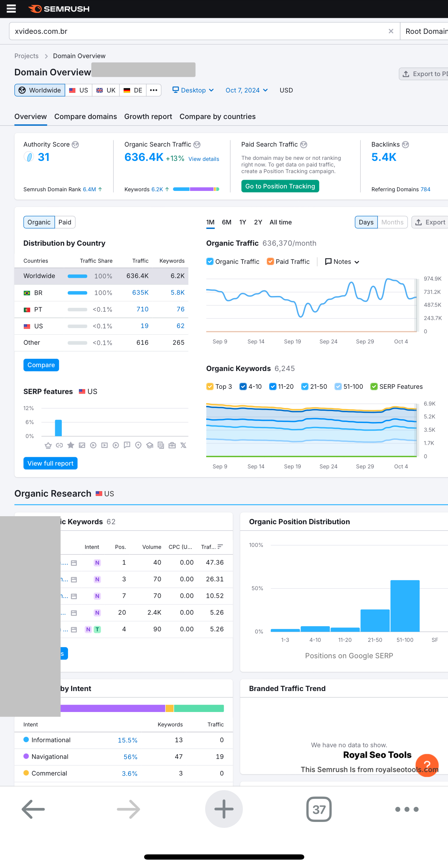448x868 pixels.
Task: Toggle the Top 3 keywords checkbox
Action: pos(210,386)
